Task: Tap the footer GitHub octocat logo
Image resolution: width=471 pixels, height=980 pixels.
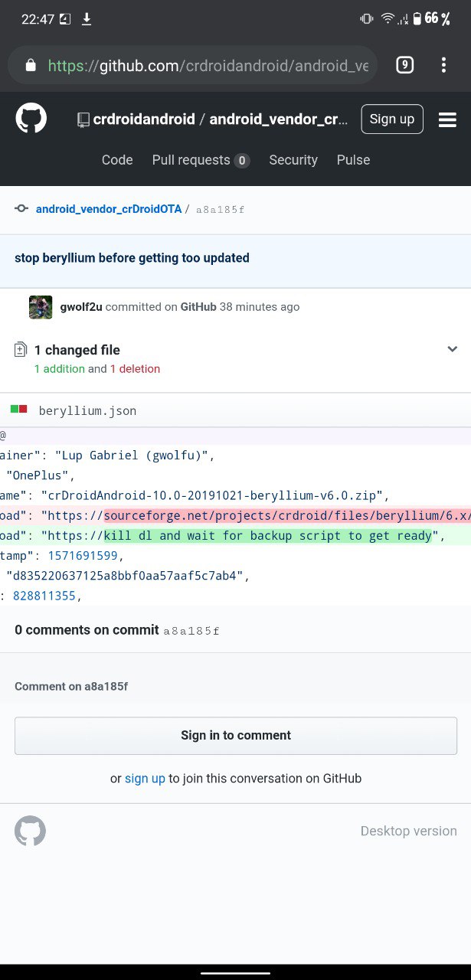Action: [x=31, y=831]
